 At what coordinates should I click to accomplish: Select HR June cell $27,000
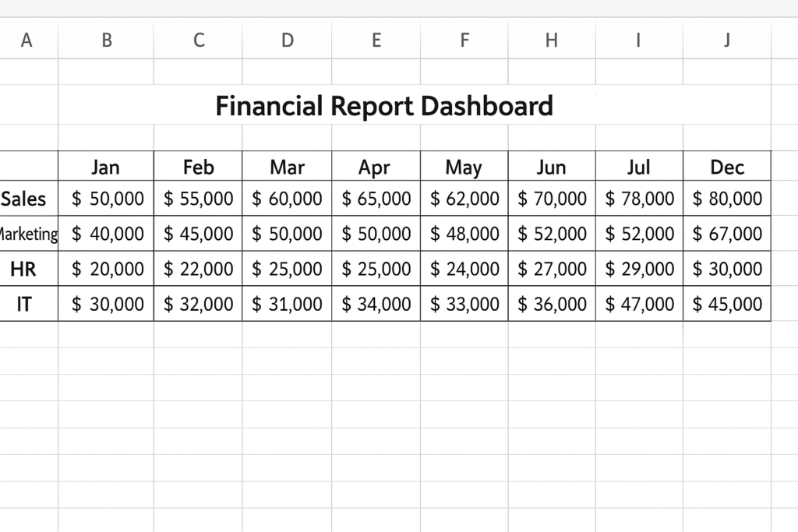552,269
